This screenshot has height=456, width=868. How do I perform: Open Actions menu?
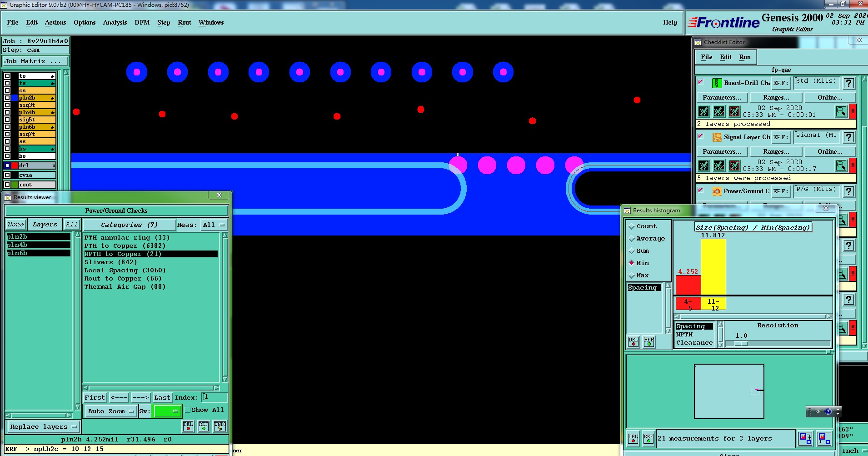55,23
